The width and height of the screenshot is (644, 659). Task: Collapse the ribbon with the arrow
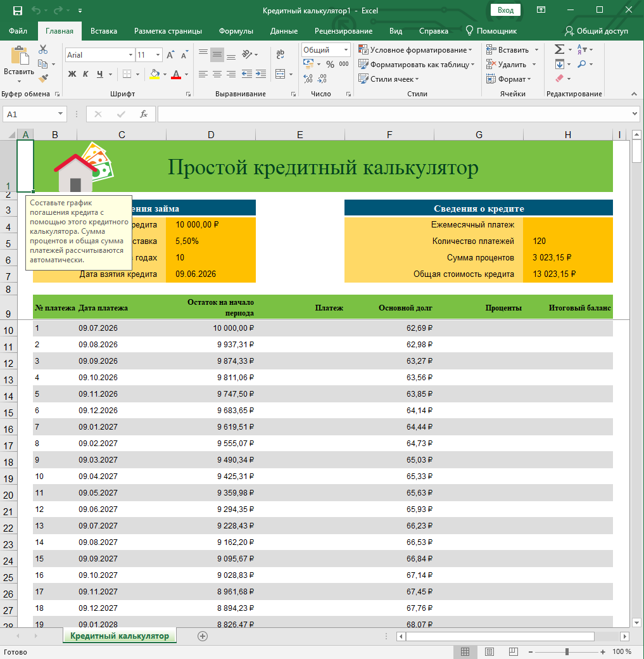click(x=634, y=94)
